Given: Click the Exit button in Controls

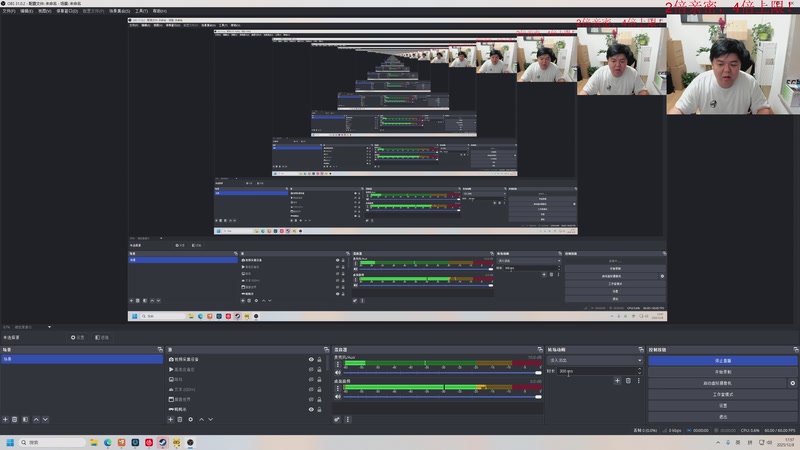Looking at the screenshot, I should 722,417.
